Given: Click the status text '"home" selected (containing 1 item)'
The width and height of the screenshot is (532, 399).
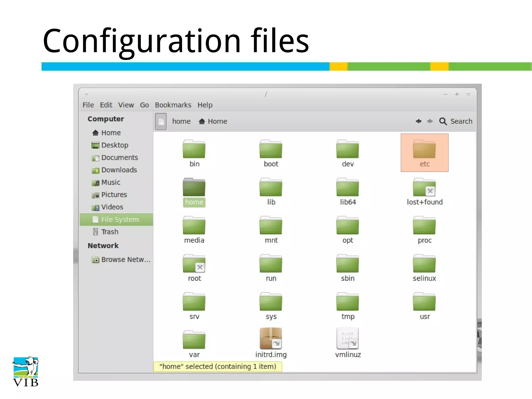Looking at the screenshot, I should [218, 367].
